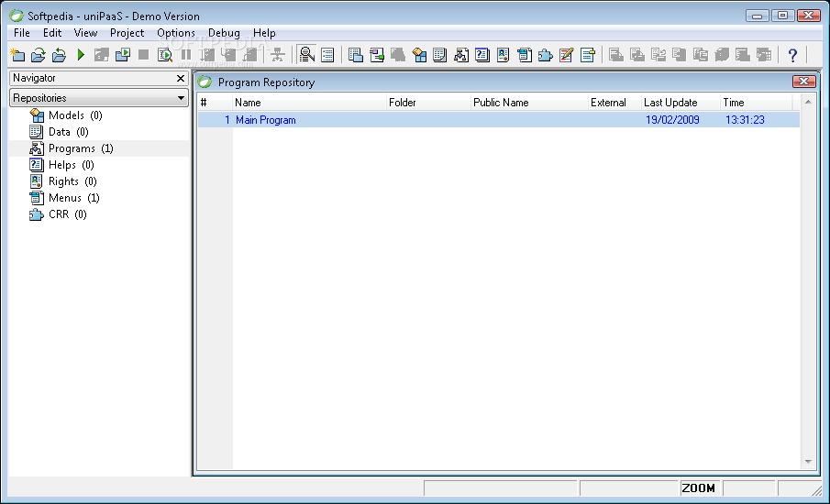Click the question mark Help toolbar icon
Viewport: 830px width, 504px height.
(792, 54)
